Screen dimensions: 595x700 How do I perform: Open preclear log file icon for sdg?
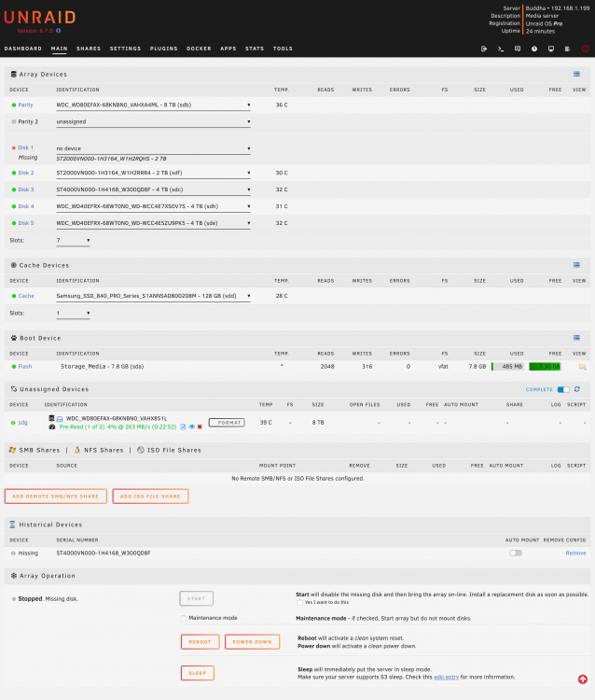[183, 427]
